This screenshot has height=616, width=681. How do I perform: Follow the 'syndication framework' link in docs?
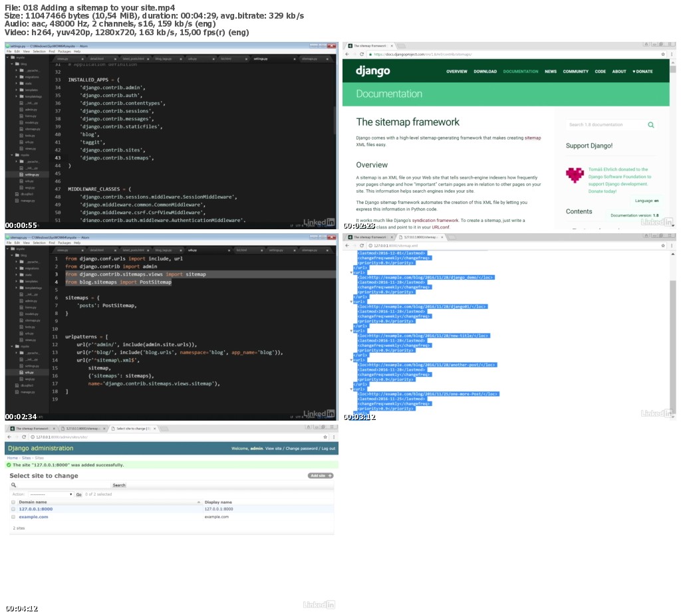point(435,221)
